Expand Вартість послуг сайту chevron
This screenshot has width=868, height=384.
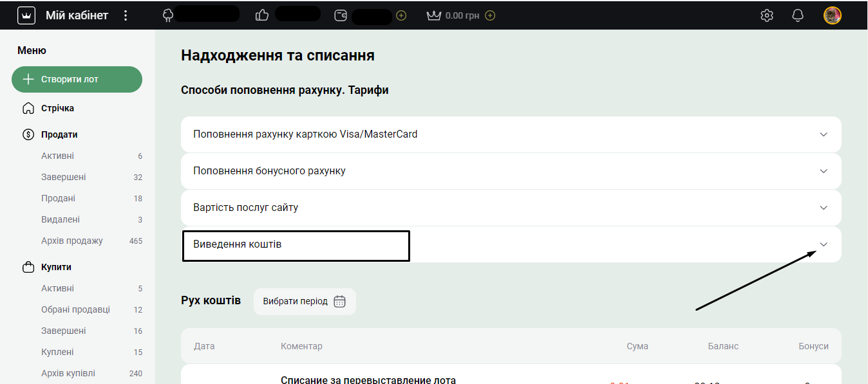(x=823, y=208)
